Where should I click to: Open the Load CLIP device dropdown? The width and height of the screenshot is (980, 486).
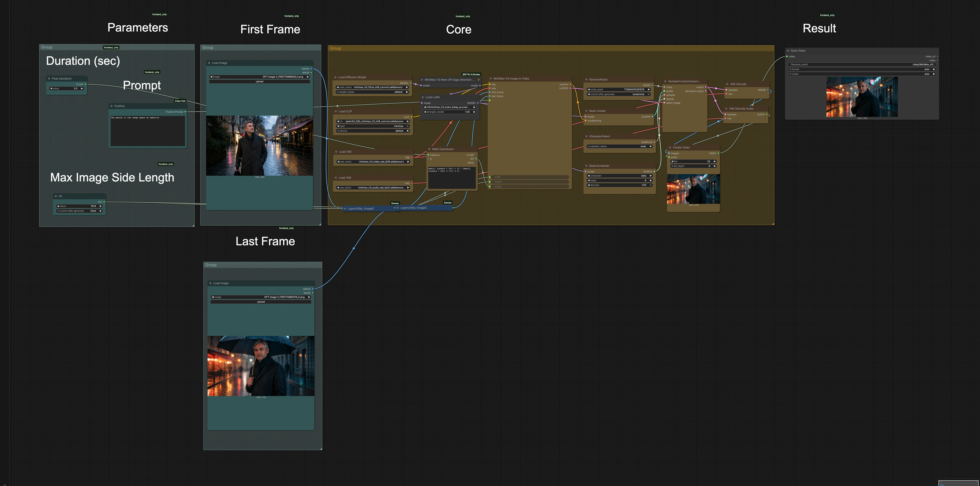pos(373,131)
